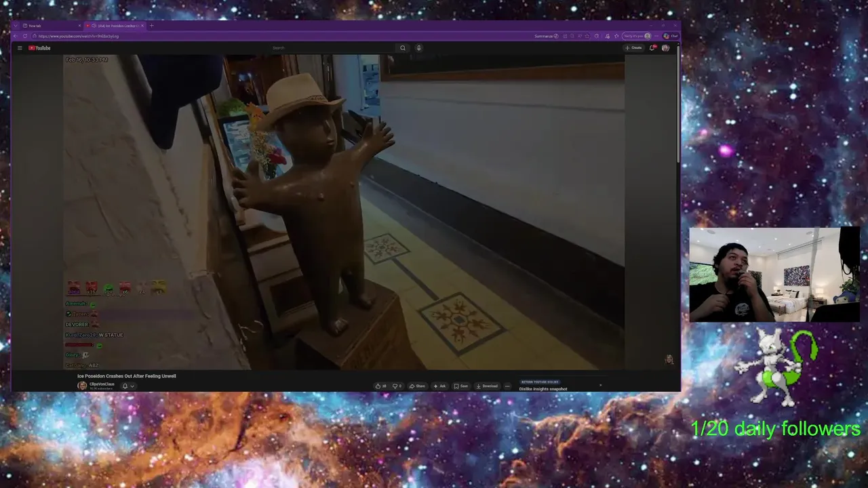This screenshot has width=868, height=488.
Task: Click the YouTube search magnifier button
Action: tap(403, 48)
